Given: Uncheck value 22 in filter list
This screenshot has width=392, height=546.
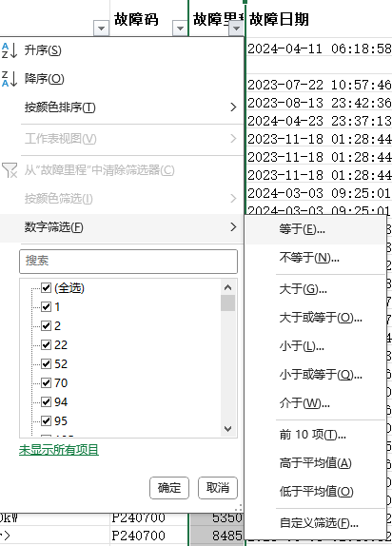Looking at the screenshot, I should click(47, 344).
